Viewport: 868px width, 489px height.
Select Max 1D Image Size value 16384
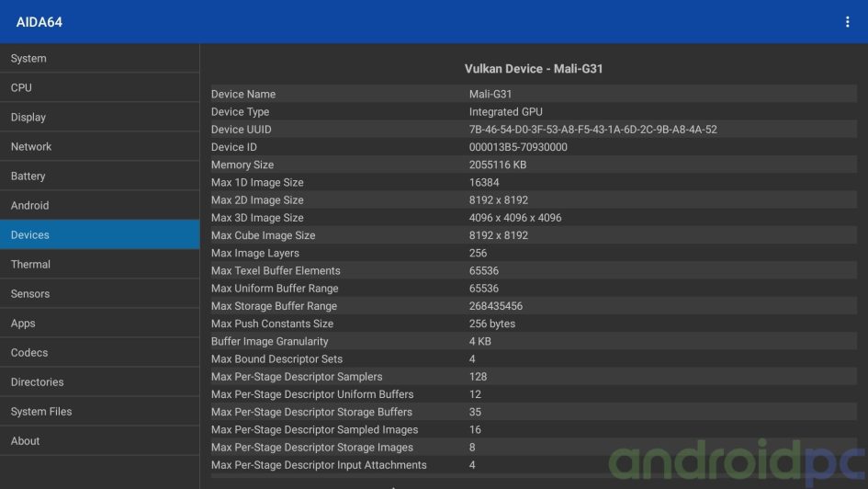(x=484, y=183)
